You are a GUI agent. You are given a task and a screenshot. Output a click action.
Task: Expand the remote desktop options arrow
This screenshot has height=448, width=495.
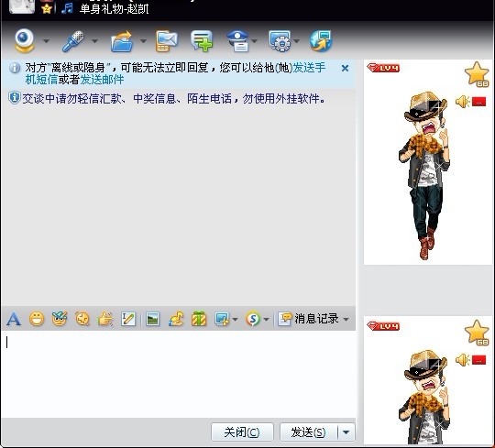pyautogui.click(x=296, y=41)
